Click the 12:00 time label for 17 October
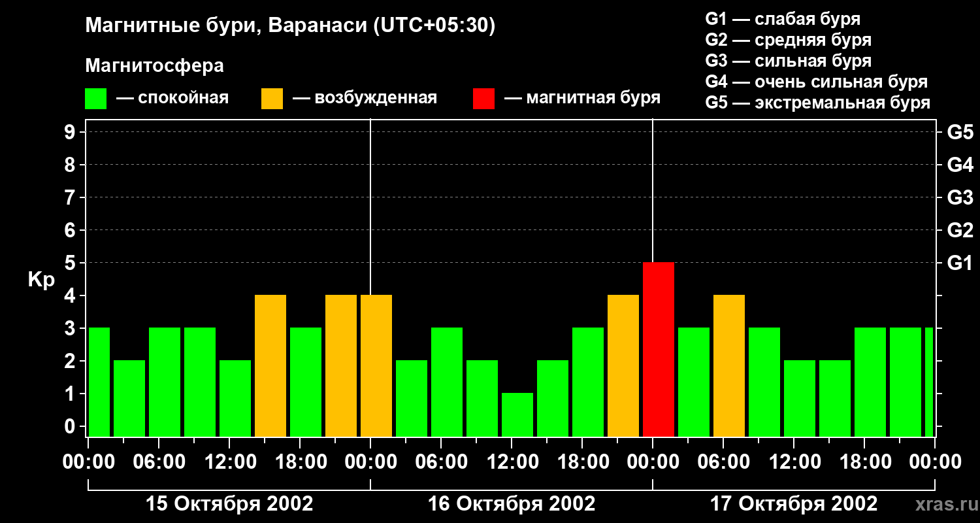The width and height of the screenshot is (980, 523). click(794, 462)
